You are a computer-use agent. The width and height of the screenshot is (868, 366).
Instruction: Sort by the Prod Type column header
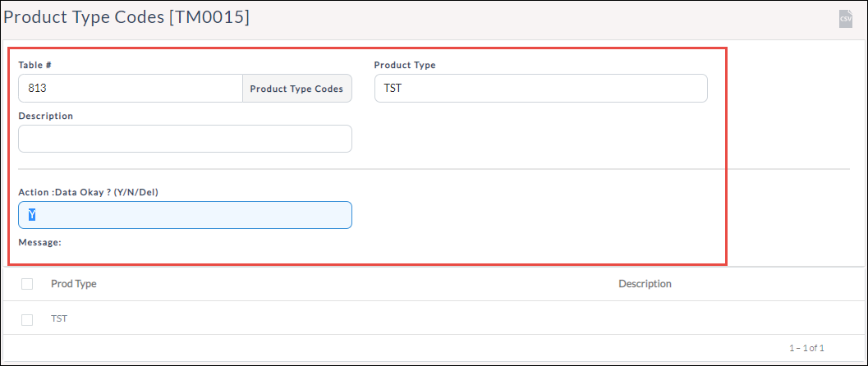pyautogui.click(x=73, y=284)
